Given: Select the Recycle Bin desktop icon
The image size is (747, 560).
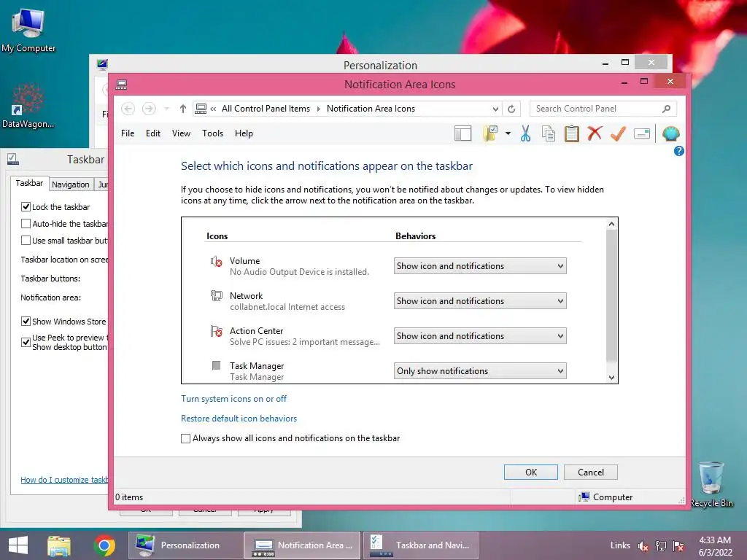Looking at the screenshot, I should click(711, 484).
